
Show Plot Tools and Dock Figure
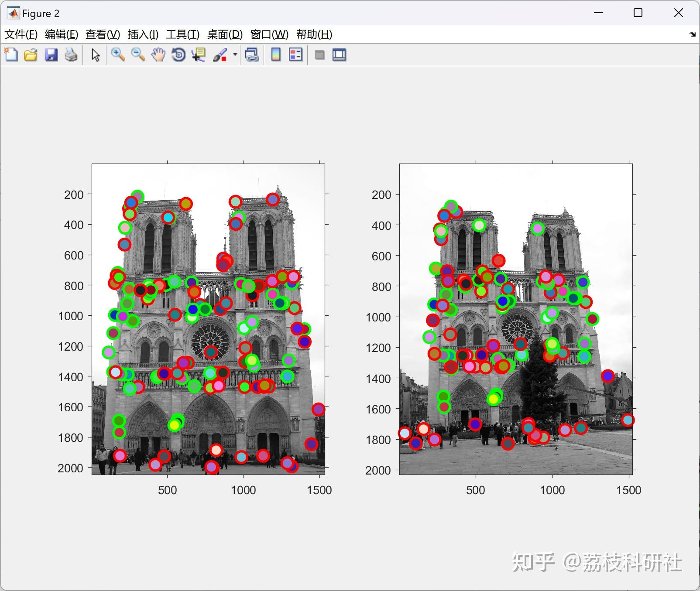click(339, 55)
